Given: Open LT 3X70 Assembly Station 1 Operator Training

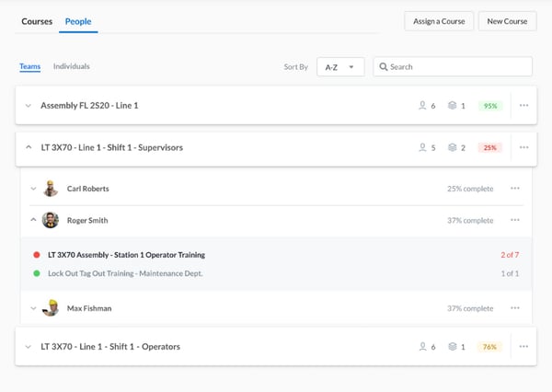Looking at the screenshot, I should click(126, 255).
